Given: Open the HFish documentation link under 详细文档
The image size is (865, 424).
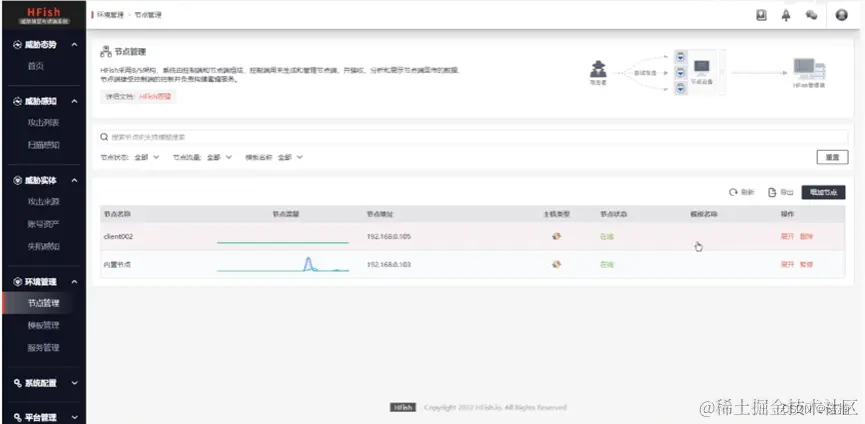Looking at the screenshot, I should click(x=156, y=96).
